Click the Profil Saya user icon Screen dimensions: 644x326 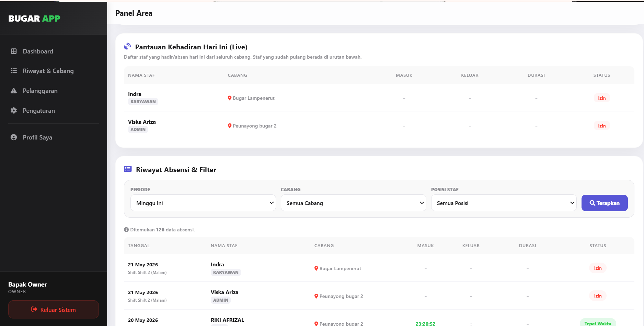point(14,137)
